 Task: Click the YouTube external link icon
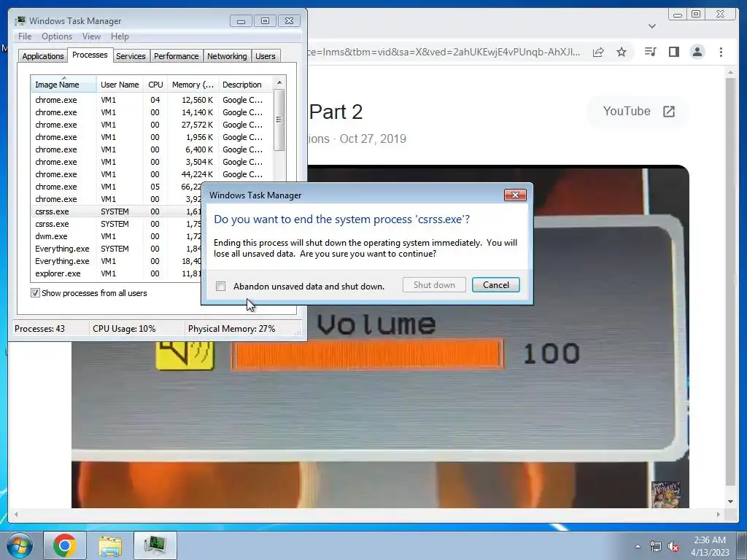pos(669,112)
